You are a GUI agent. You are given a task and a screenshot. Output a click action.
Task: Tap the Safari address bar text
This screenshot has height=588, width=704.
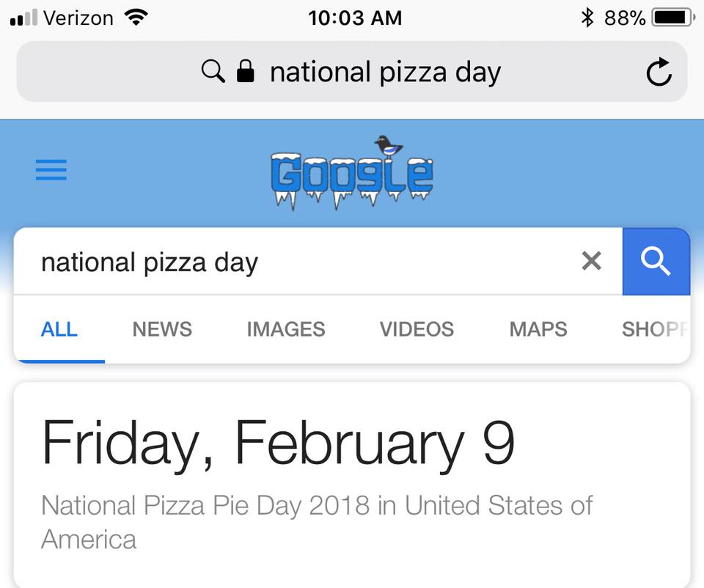[x=385, y=72]
